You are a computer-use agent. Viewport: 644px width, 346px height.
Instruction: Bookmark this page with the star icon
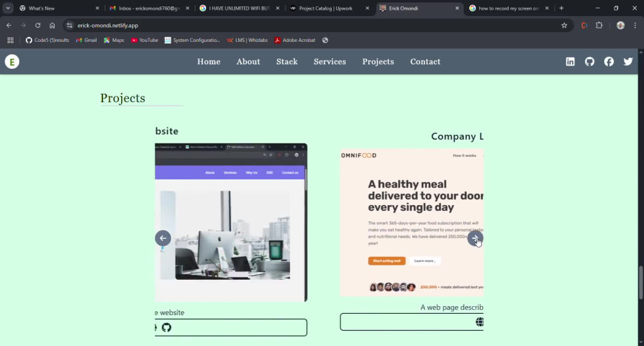[x=564, y=26]
